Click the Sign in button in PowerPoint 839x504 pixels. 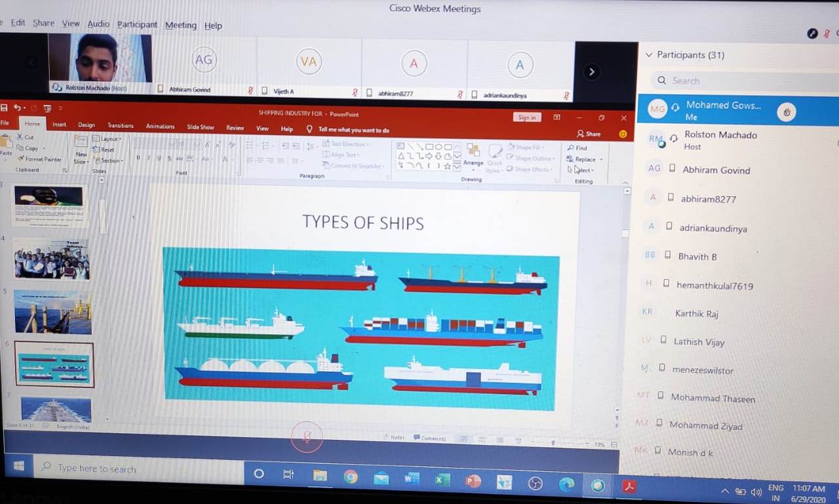(526, 117)
